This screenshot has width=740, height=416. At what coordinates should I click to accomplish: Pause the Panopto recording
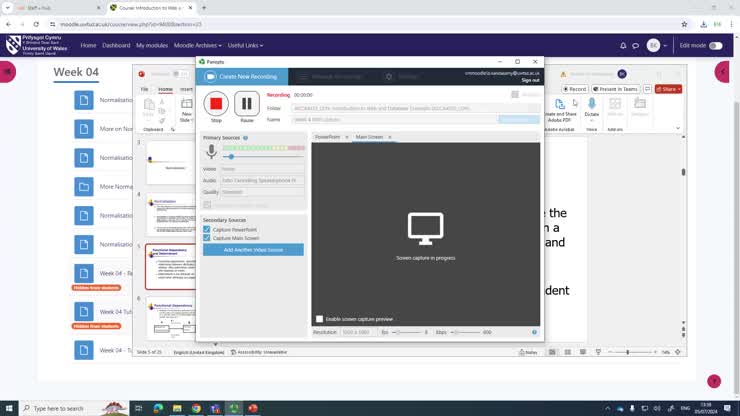tap(246, 103)
